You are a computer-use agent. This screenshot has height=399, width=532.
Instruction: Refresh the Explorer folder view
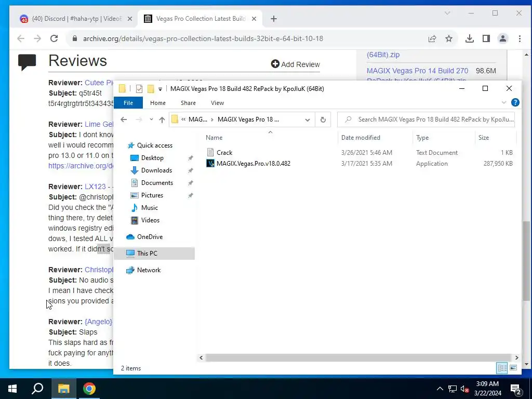point(323,119)
